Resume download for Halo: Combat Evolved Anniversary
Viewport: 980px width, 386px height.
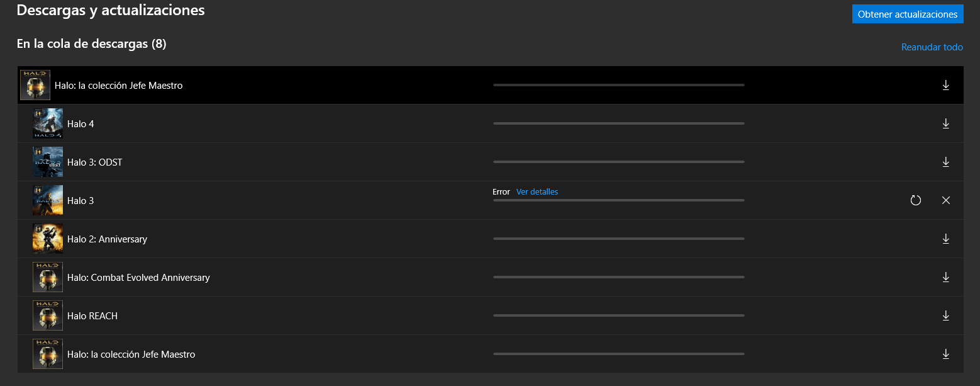pos(945,277)
